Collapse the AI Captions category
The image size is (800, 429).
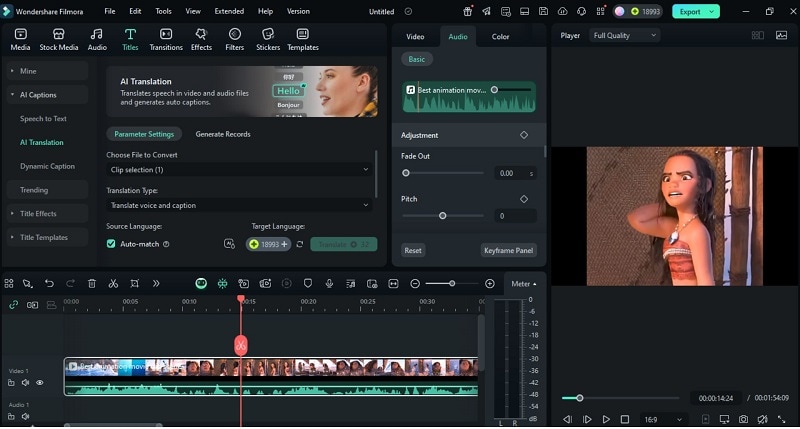pyautogui.click(x=47, y=95)
